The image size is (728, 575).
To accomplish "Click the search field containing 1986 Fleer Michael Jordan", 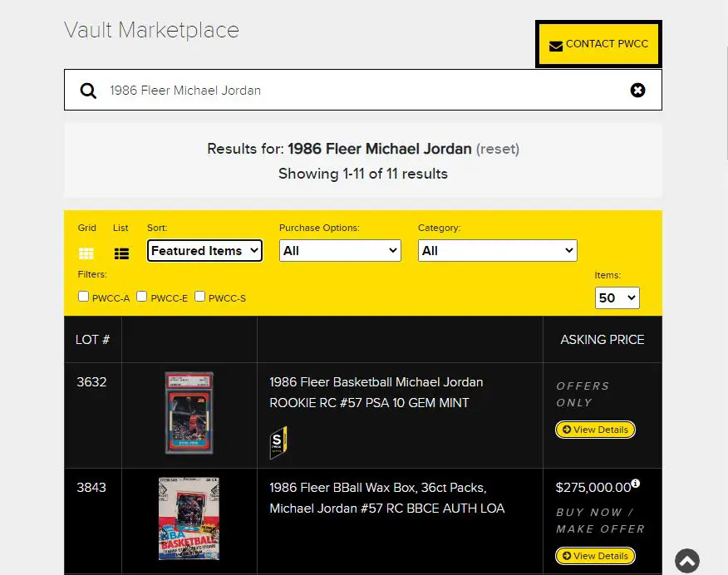I will click(363, 90).
